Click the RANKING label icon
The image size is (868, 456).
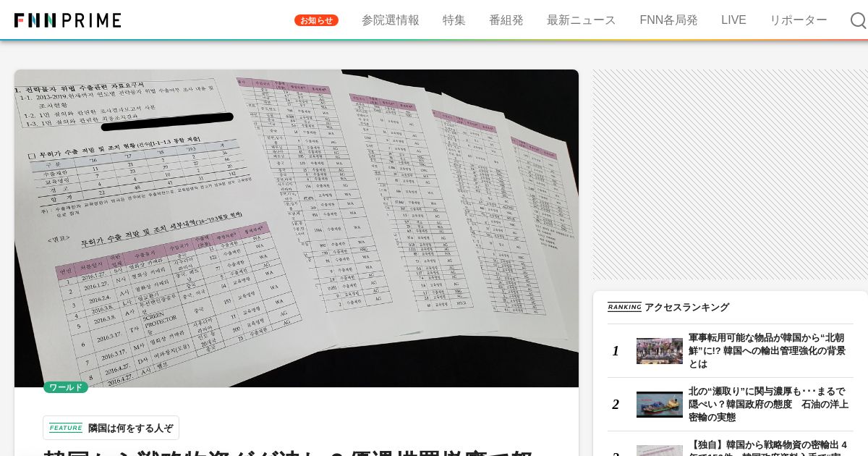point(624,307)
